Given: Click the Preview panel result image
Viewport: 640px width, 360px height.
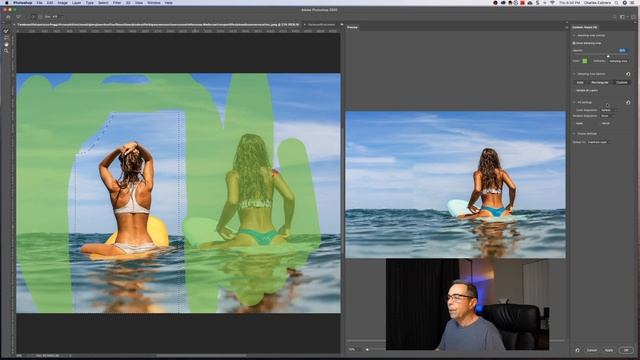Looking at the screenshot, I should click(456, 184).
